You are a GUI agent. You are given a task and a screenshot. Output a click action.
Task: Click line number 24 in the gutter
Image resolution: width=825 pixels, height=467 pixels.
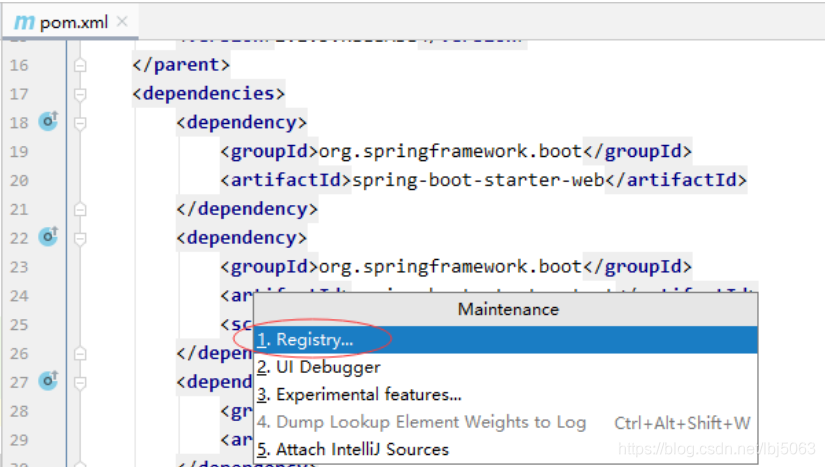tap(19, 296)
